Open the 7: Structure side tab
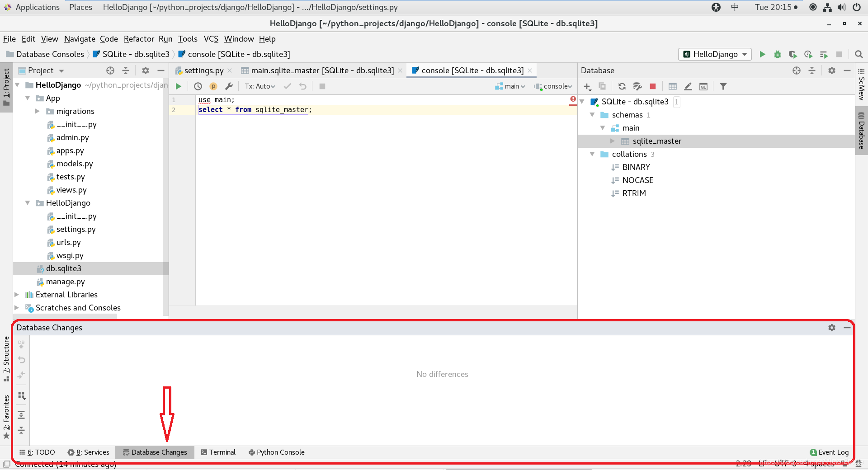The image size is (868, 470). tap(6, 359)
